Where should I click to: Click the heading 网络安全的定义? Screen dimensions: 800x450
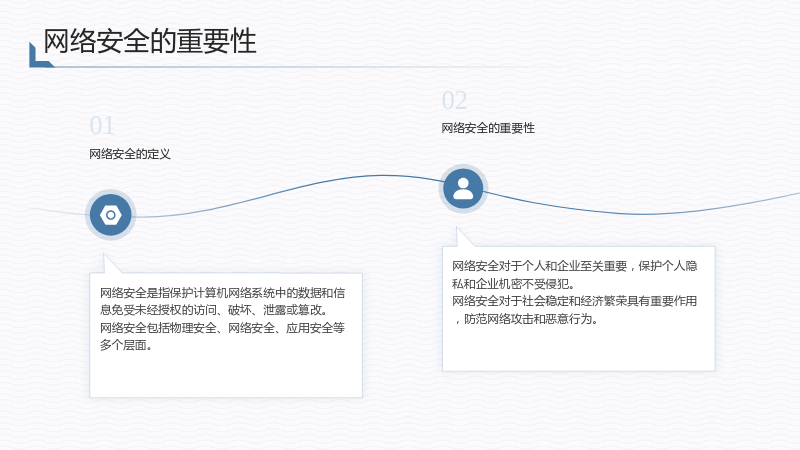click(130, 154)
